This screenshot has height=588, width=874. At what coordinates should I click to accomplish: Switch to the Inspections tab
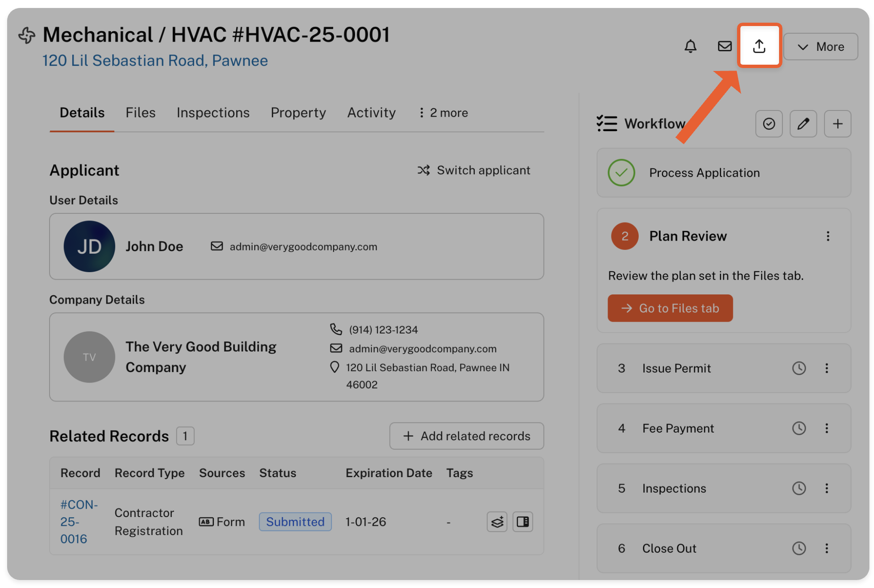(213, 113)
